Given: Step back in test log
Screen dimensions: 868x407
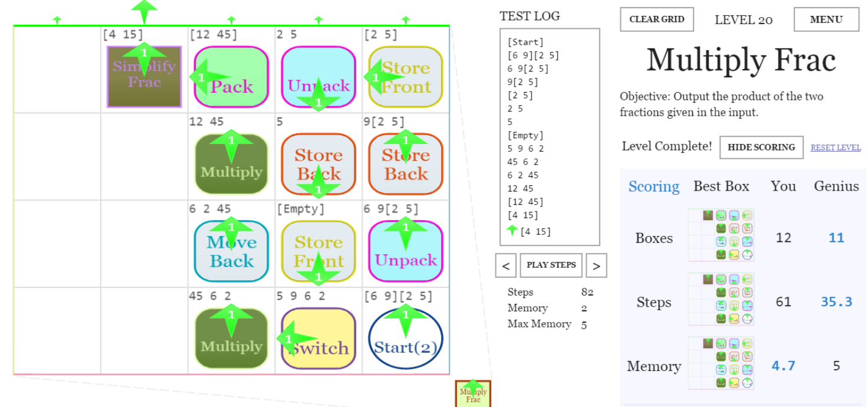Looking at the screenshot, I should click(x=506, y=265).
